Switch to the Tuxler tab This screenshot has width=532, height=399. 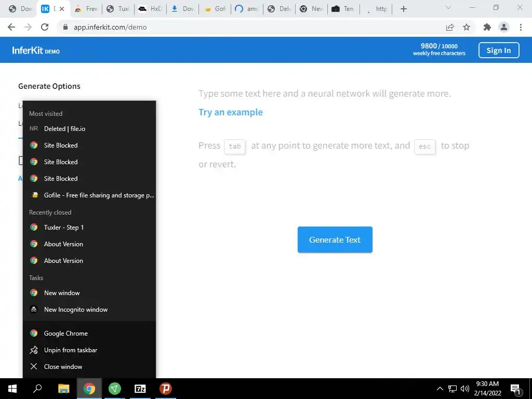click(x=118, y=9)
